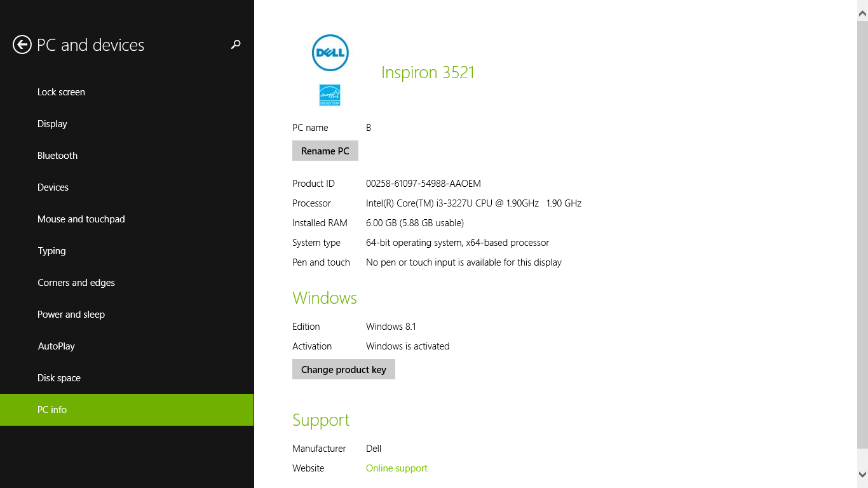Image resolution: width=868 pixels, height=488 pixels.
Task: Click the 6.00 GB installed RAM value
Action: pyautogui.click(x=415, y=223)
